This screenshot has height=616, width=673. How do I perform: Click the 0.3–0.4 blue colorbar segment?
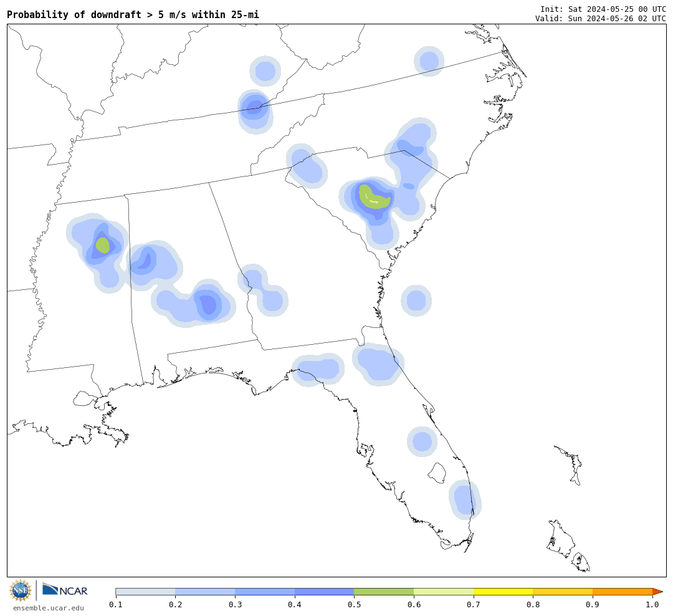tap(265, 592)
